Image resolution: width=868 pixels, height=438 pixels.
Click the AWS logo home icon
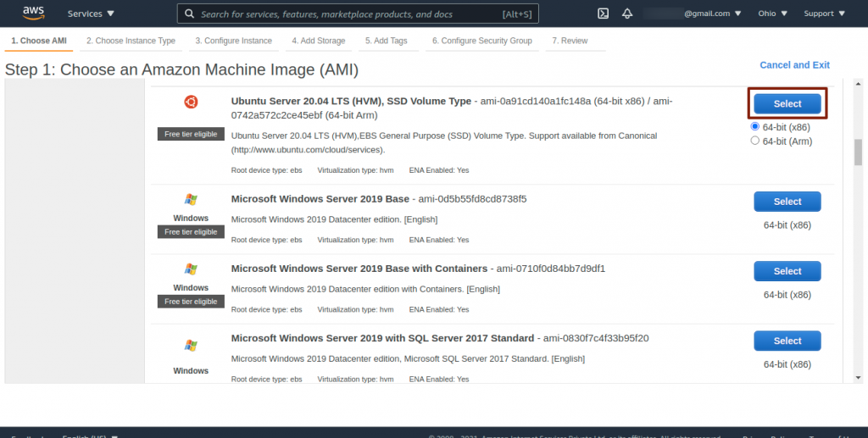[34, 14]
